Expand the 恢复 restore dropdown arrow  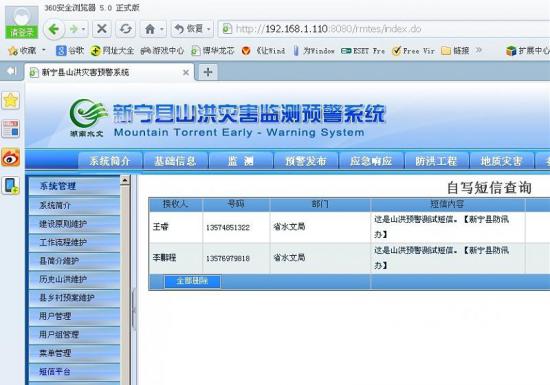pyautogui.click(x=208, y=29)
